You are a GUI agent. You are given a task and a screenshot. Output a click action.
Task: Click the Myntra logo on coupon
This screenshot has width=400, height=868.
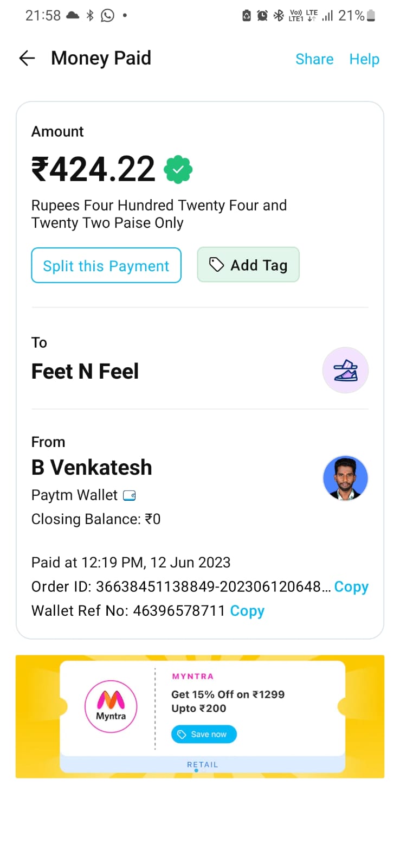tap(111, 706)
